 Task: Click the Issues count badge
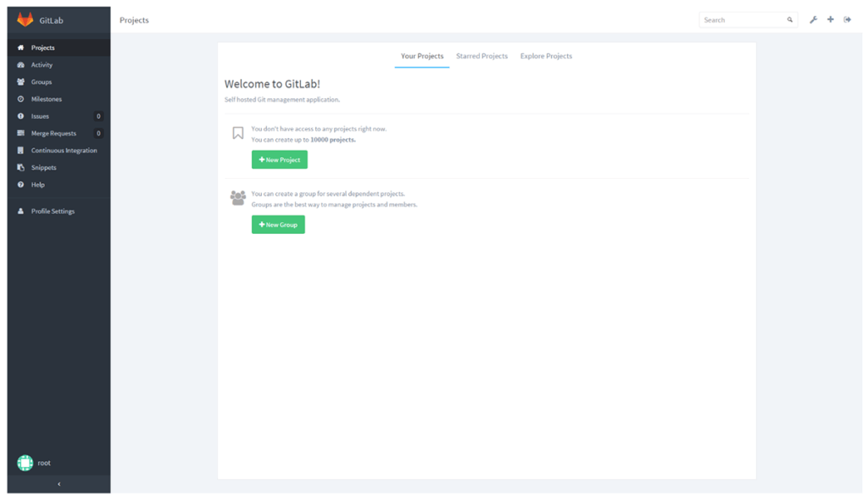(x=98, y=116)
